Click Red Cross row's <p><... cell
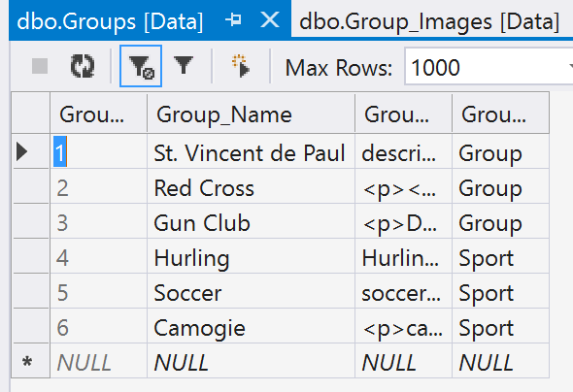The image size is (573, 392). click(x=403, y=186)
